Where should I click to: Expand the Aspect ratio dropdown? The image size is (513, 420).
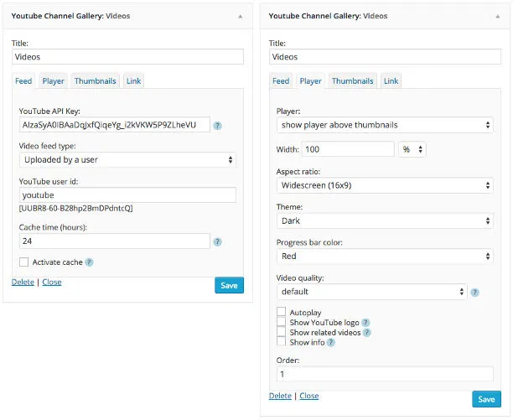pyautogui.click(x=385, y=186)
